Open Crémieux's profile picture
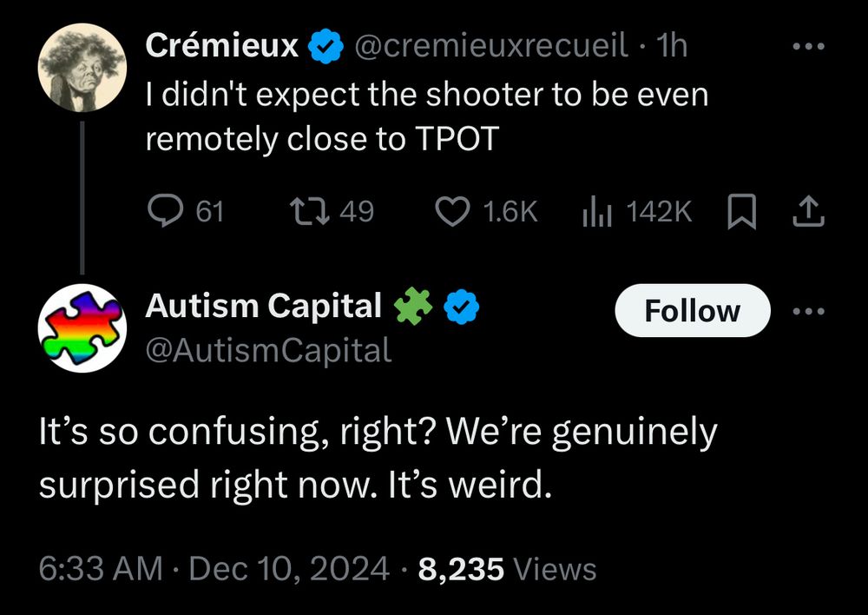This screenshot has width=868, height=615. point(84,69)
